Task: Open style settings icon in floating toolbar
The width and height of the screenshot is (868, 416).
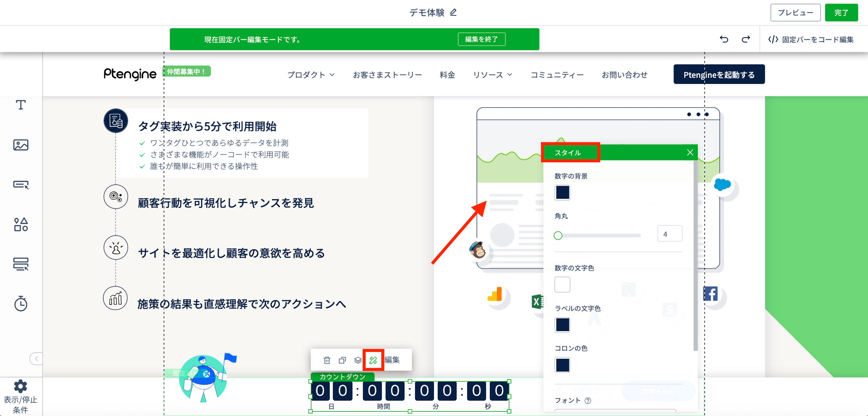Action: point(373,360)
